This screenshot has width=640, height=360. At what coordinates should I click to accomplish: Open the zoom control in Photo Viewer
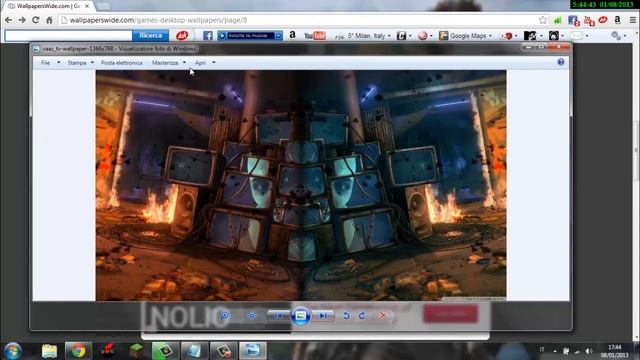pos(225,316)
